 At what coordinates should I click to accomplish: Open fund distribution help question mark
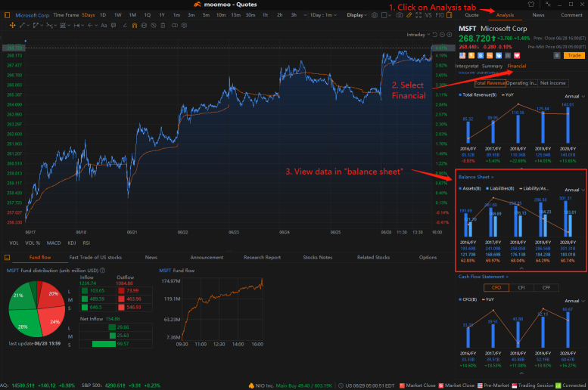(x=103, y=270)
